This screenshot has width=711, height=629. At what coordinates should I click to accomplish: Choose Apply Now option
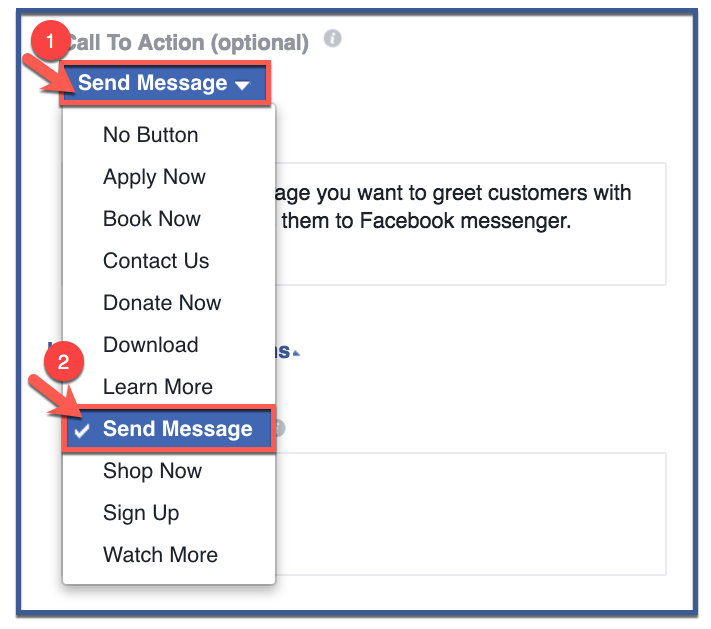click(x=154, y=177)
